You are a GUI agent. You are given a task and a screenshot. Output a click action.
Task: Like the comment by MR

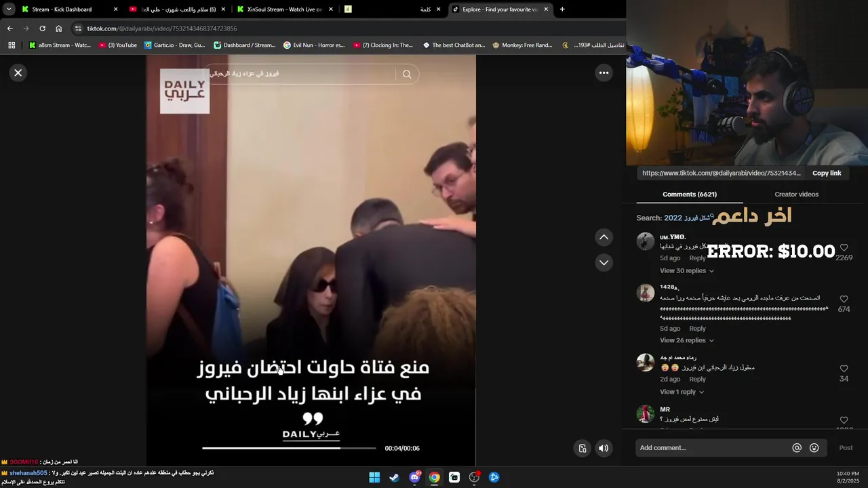(844, 420)
